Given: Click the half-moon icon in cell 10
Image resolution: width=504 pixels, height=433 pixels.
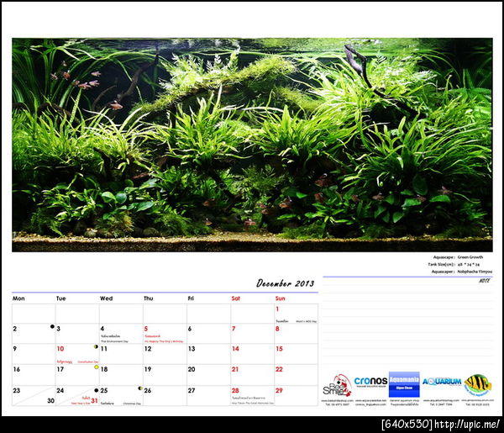Looking at the screenshot, I should pos(96,346).
